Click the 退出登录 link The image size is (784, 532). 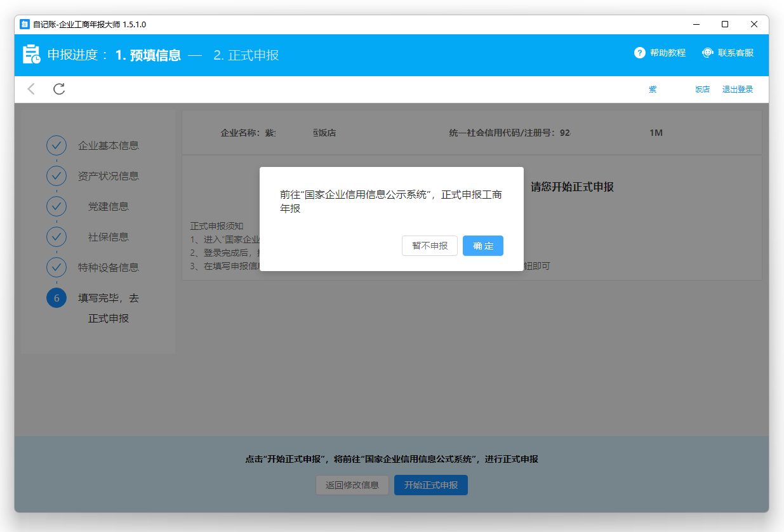[737, 89]
